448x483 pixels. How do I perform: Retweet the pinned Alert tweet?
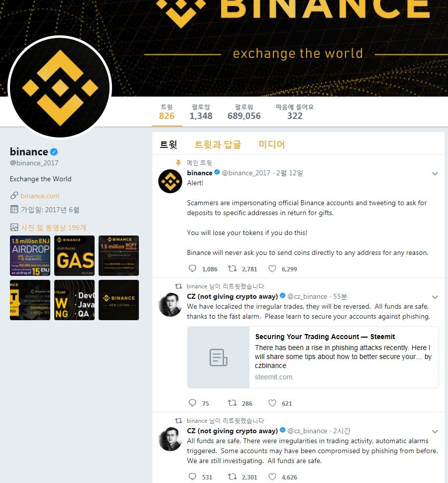[x=232, y=268]
